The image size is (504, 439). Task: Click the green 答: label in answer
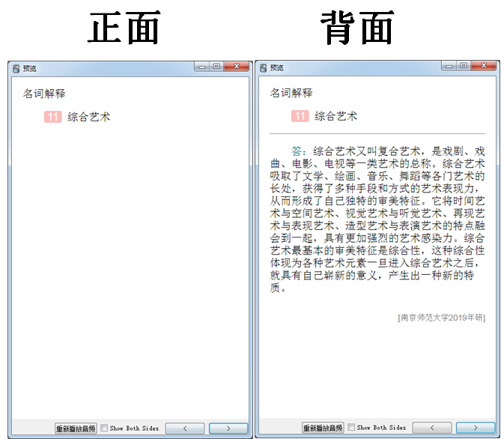tap(299, 151)
